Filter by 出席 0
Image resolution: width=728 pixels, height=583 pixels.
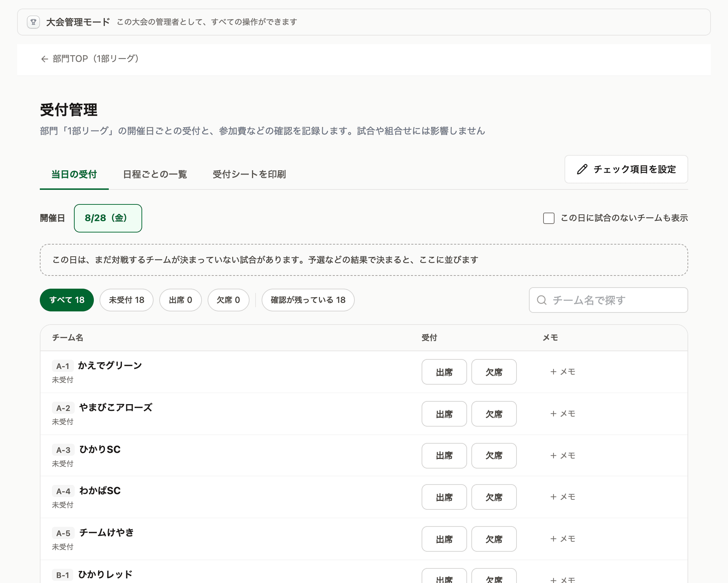click(181, 300)
